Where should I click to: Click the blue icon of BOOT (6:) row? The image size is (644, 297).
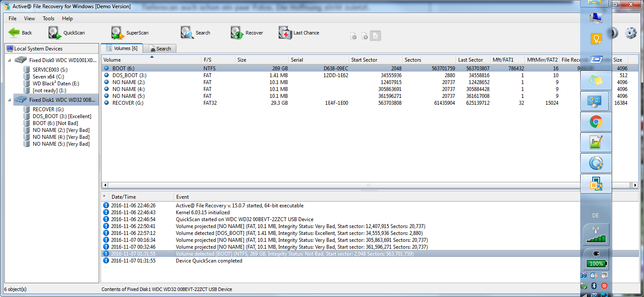pyautogui.click(x=106, y=68)
